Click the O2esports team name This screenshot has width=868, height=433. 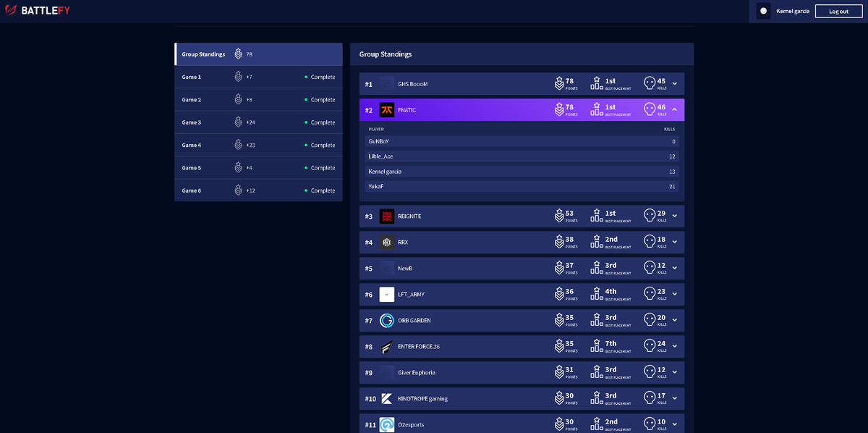point(412,424)
